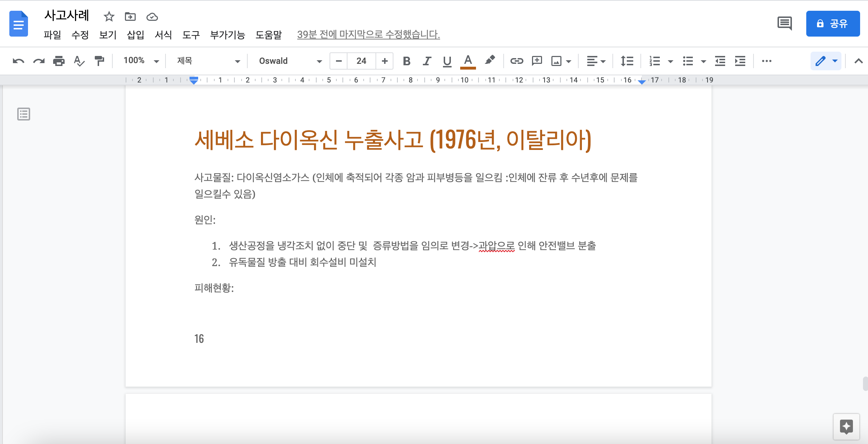Open the 도움말 menu
Screen dimensions: 868x444
coord(269,35)
